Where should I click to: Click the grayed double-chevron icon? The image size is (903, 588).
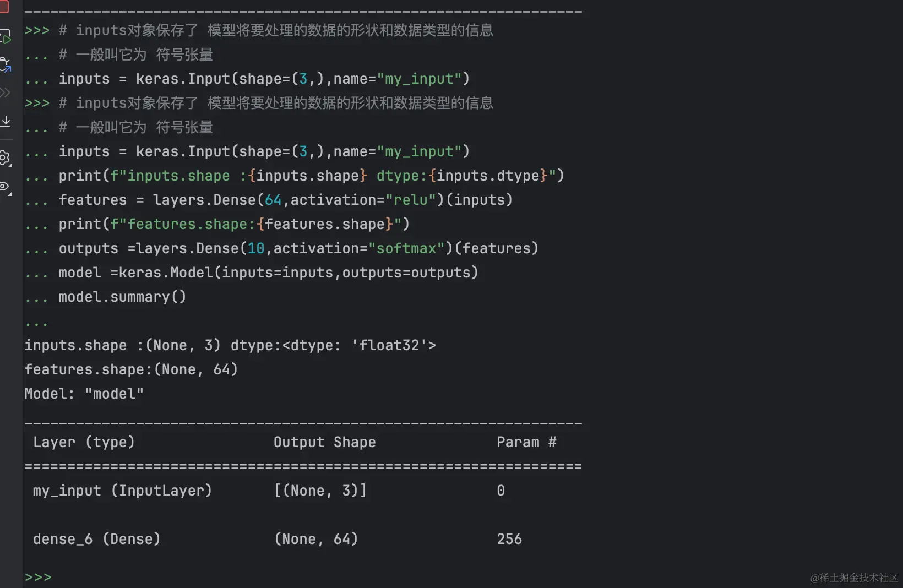click(x=6, y=92)
